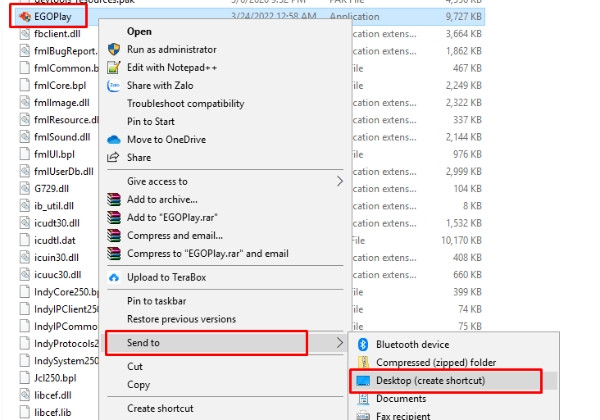Click the EGOPlay application icon
The width and height of the screenshot is (600, 420).
25,16
